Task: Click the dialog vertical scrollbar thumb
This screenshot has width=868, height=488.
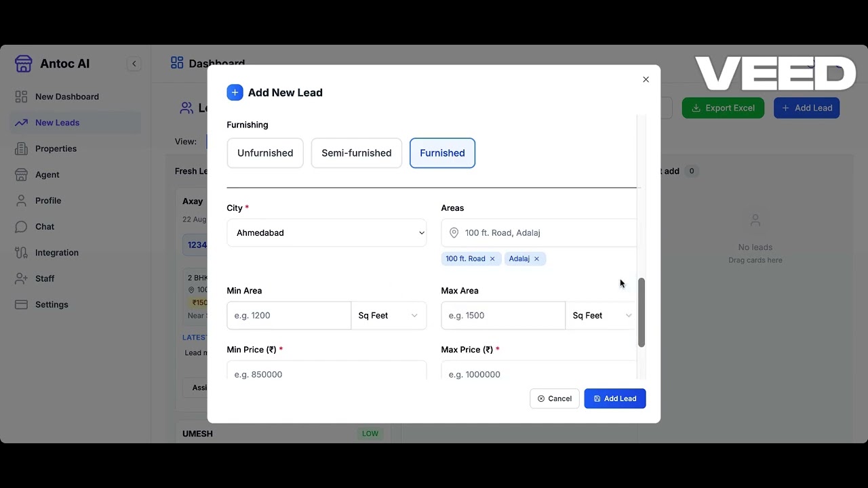Action: (x=642, y=312)
